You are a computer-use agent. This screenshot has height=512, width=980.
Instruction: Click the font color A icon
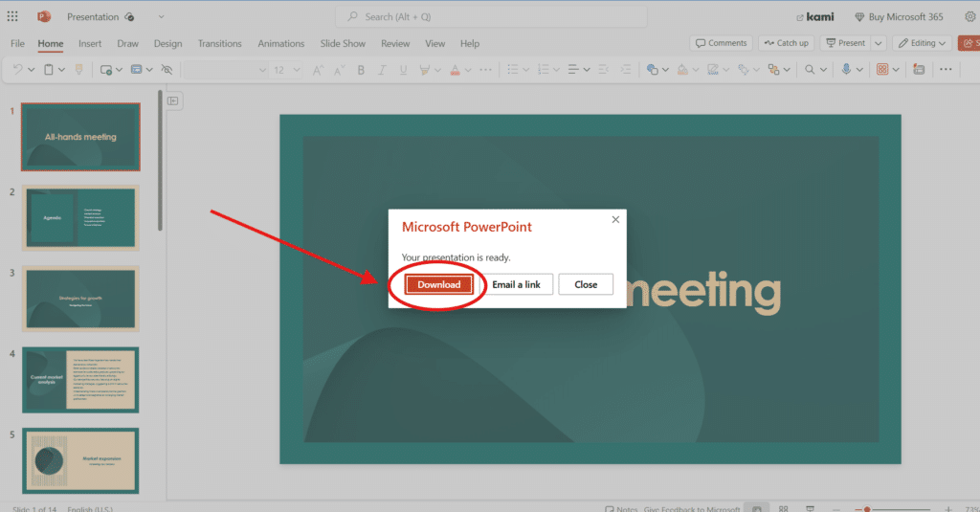pyautogui.click(x=455, y=70)
